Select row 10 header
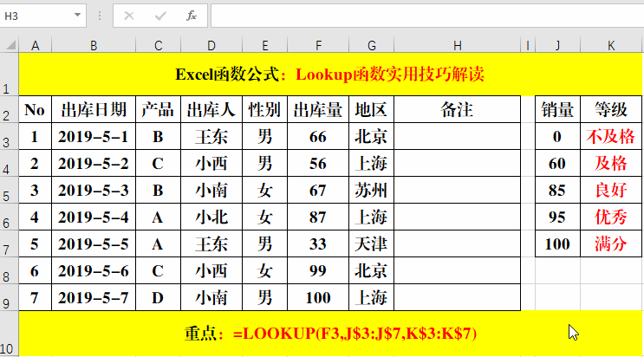The height and width of the screenshot is (357, 644). [9, 334]
